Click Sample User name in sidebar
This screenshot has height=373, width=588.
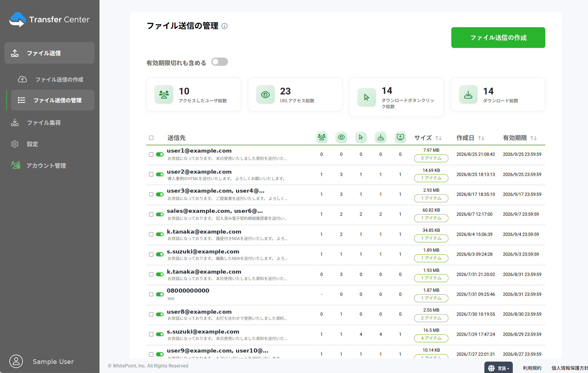click(x=53, y=362)
